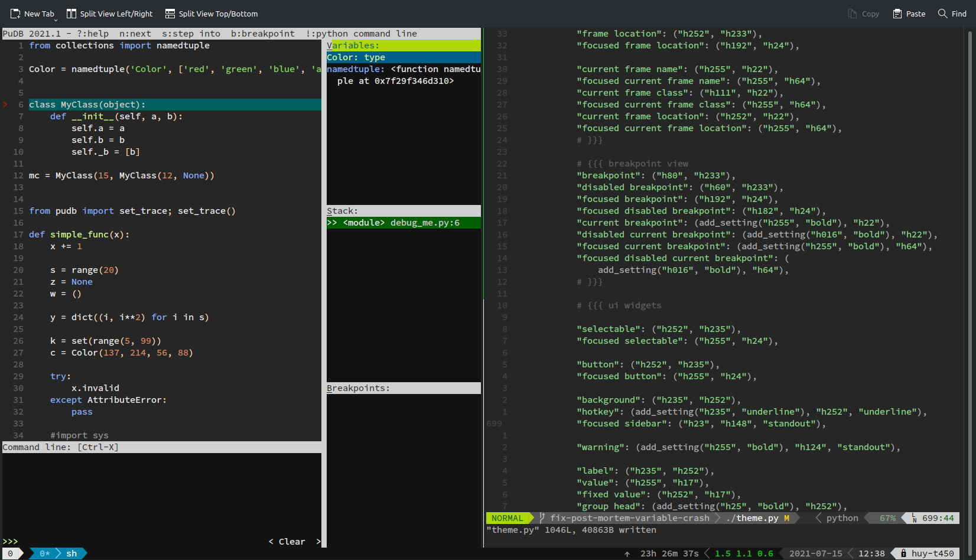Toggle the breakpoint marker at line 6
Viewport: 976px width, 560px height.
[5, 105]
